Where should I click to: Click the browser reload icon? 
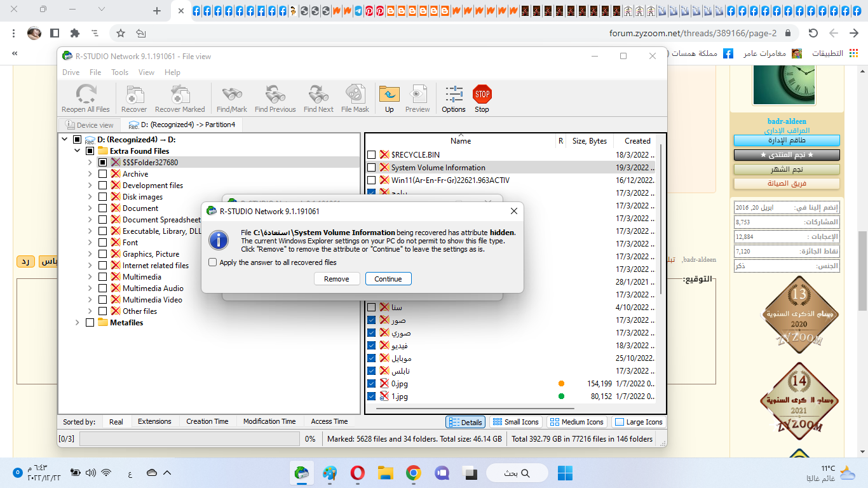coord(813,33)
